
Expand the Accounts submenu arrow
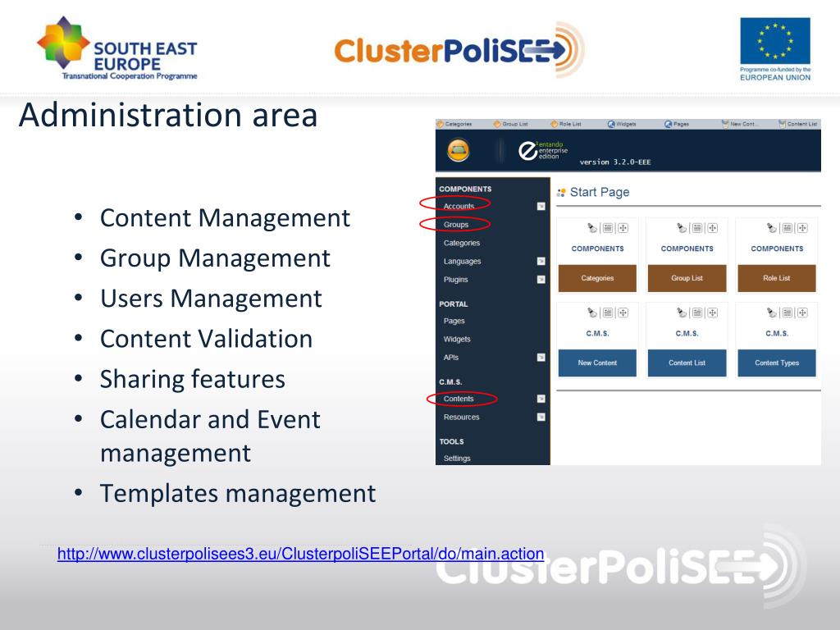(x=541, y=206)
